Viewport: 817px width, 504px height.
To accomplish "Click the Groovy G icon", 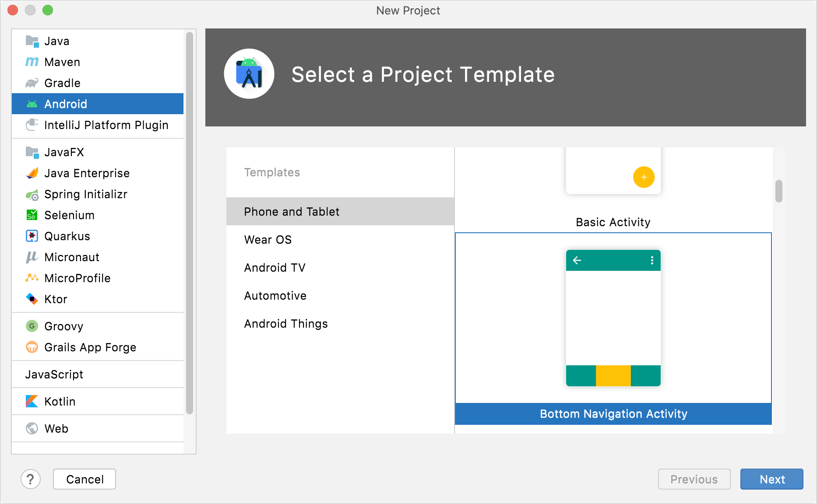I will click(32, 326).
